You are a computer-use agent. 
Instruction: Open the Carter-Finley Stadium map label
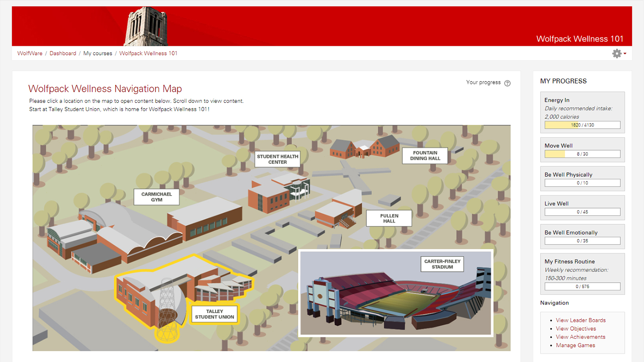pos(442,264)
